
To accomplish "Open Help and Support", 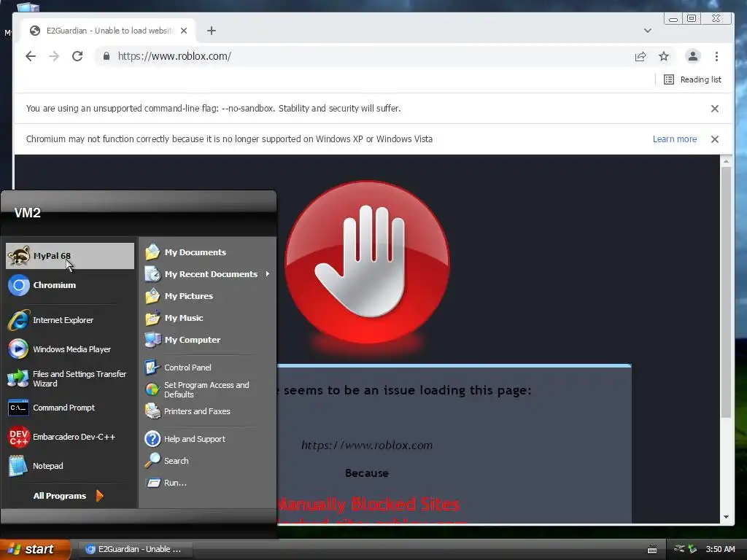I will coord(207,439).
